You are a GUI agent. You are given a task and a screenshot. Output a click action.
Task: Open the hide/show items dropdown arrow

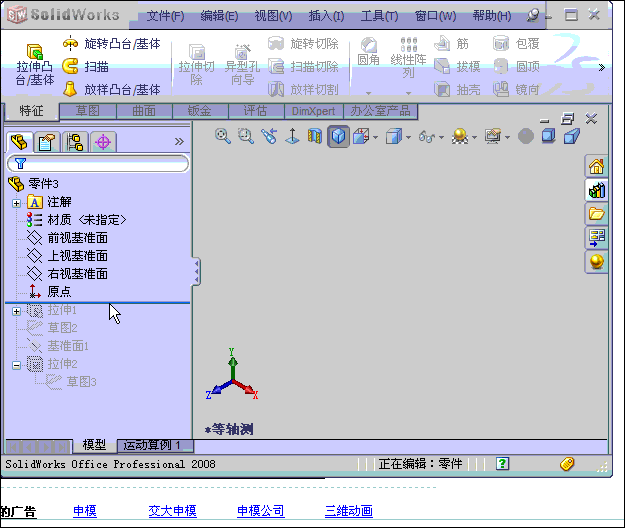pos(441,137)
